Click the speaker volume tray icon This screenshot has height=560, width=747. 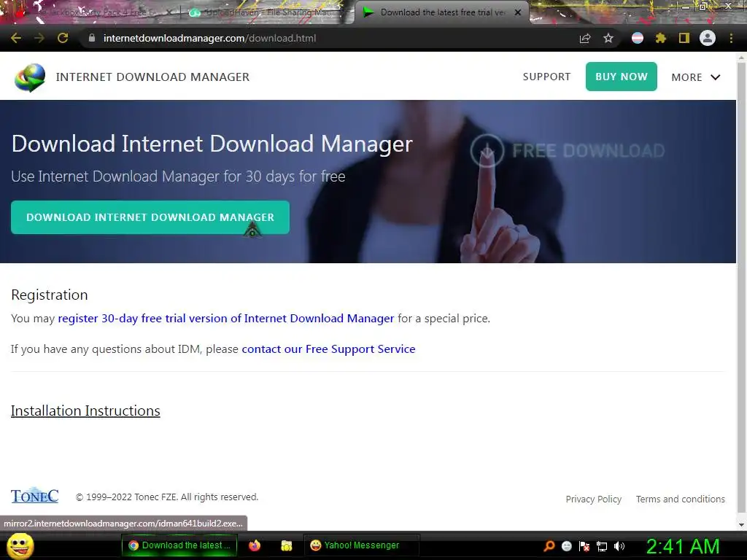point(619,546)
